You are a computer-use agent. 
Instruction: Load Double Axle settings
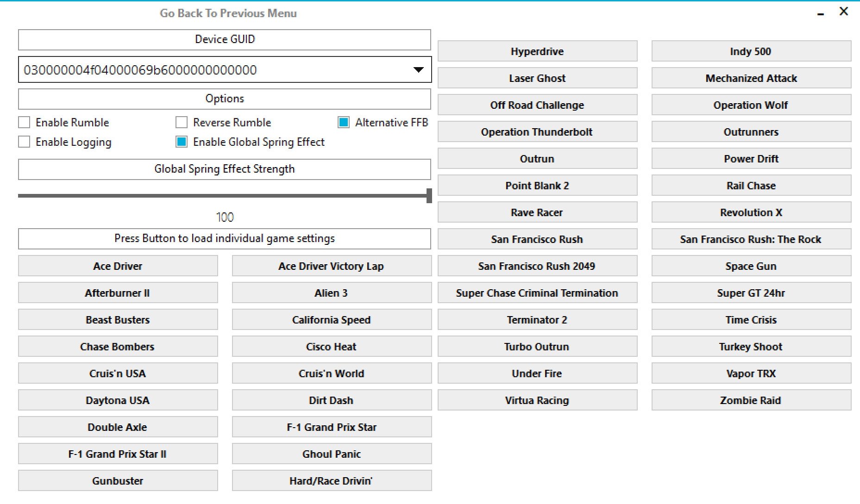pos(118,427)
